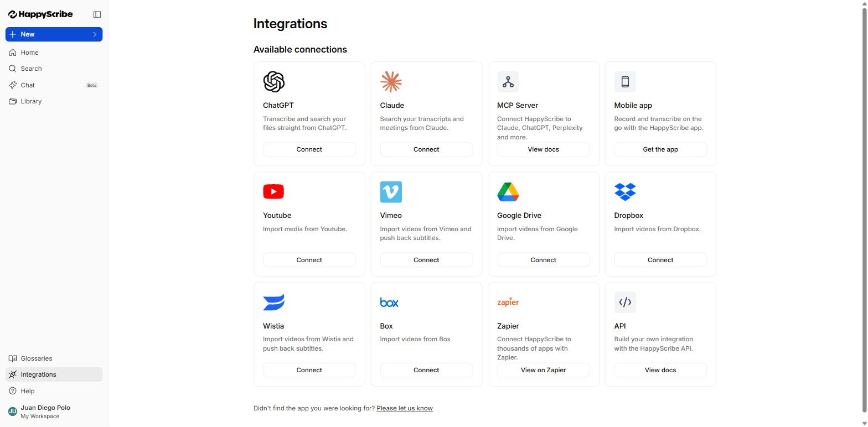View docs for the API

pyautogui.click(x=660, y=370)
